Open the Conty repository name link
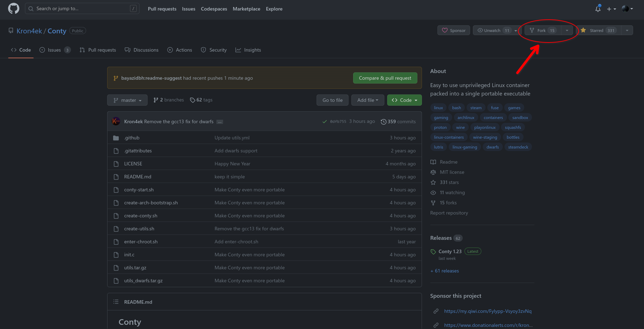Screen dimensions: 644x329 57,31
